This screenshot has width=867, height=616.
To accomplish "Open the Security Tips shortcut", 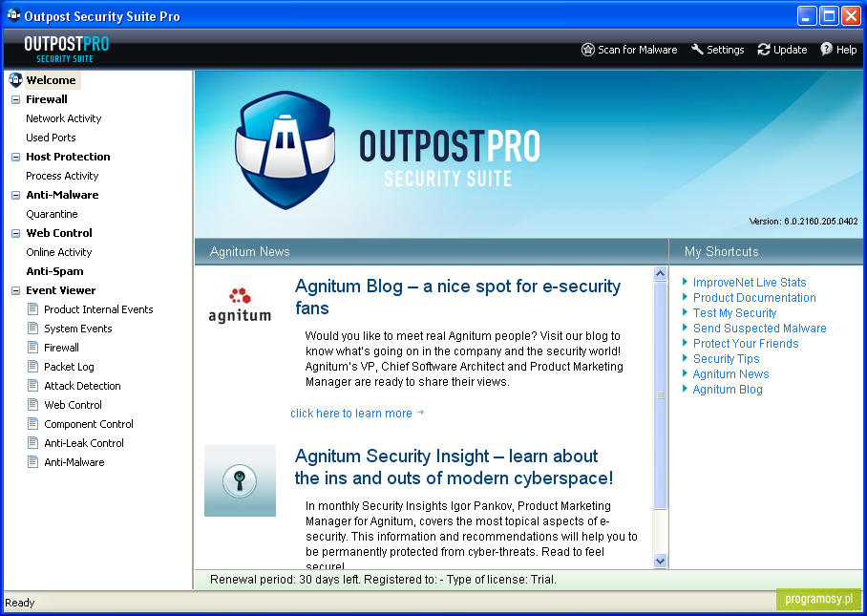I will (x=726, y=359).
